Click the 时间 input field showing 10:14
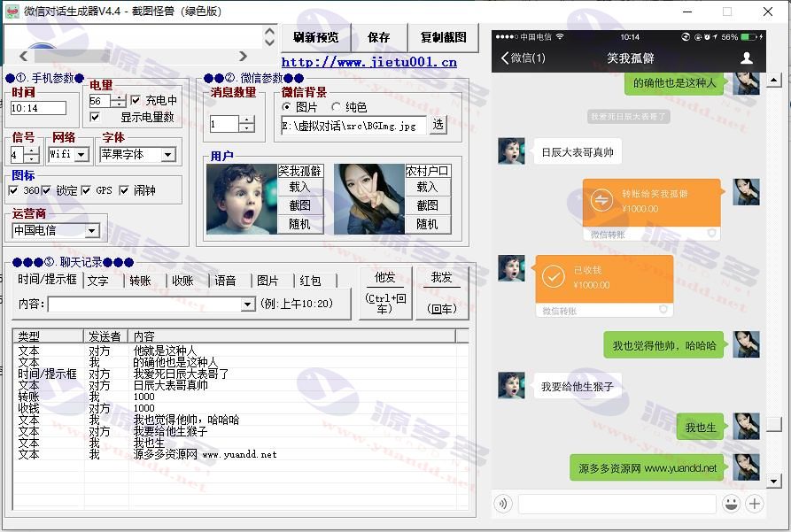 click(38, 108)
